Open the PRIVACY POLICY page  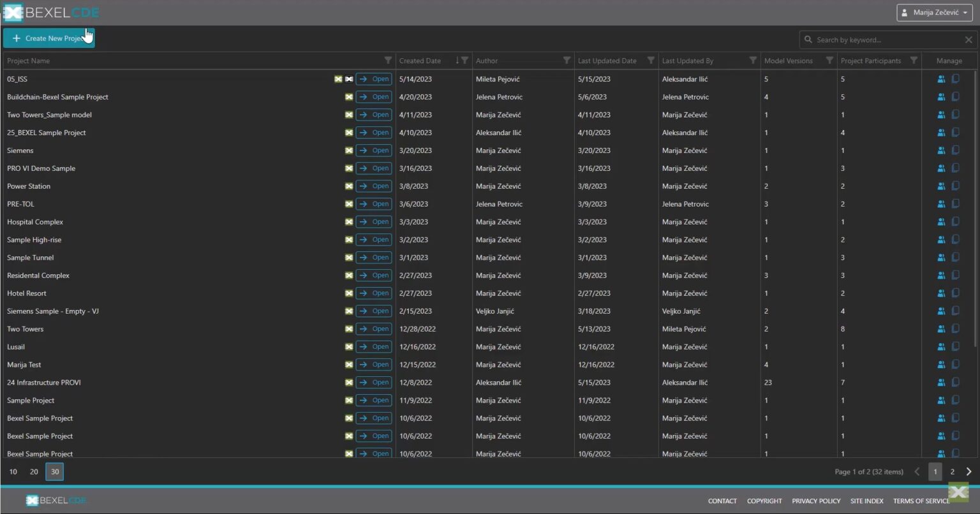(x=816, y=501)
